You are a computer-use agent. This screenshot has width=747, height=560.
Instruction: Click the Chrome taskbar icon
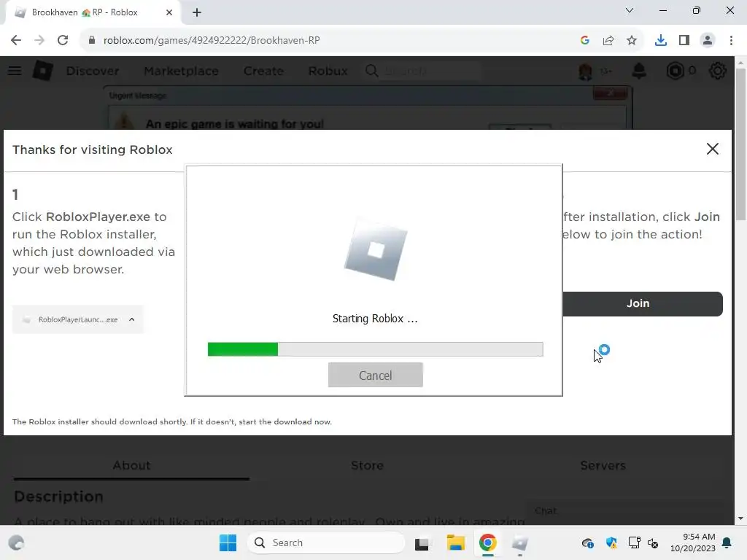pos(487,542)
